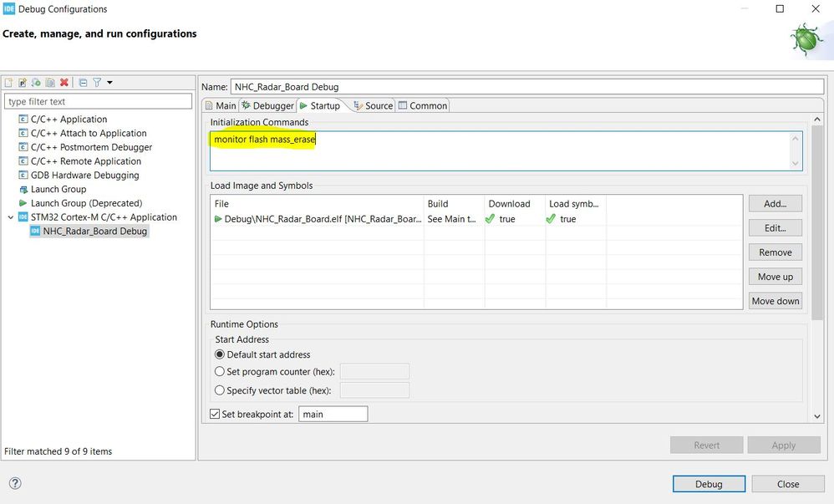834x504 pixels.
Task: Select Set program counter (hex) option
Action: 219,371
